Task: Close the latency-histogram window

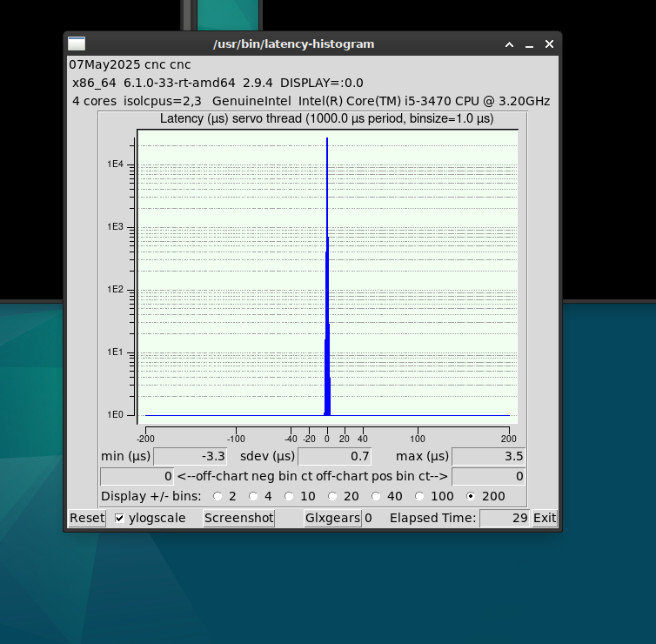Action: (549, 44)
